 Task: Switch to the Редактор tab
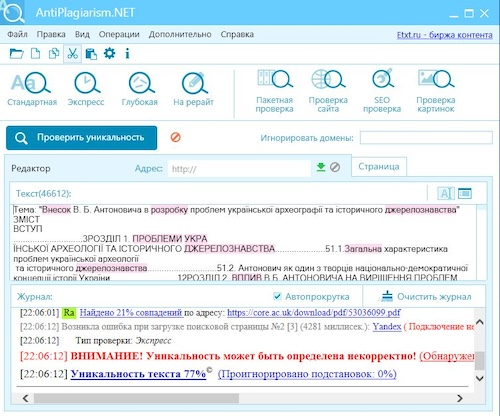tap(31, 168)
